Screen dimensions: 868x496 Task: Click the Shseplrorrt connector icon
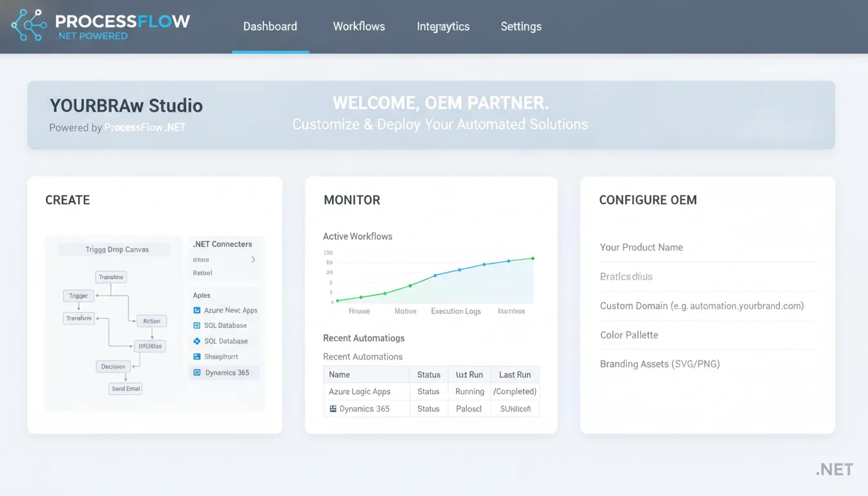tap(197, 356)
